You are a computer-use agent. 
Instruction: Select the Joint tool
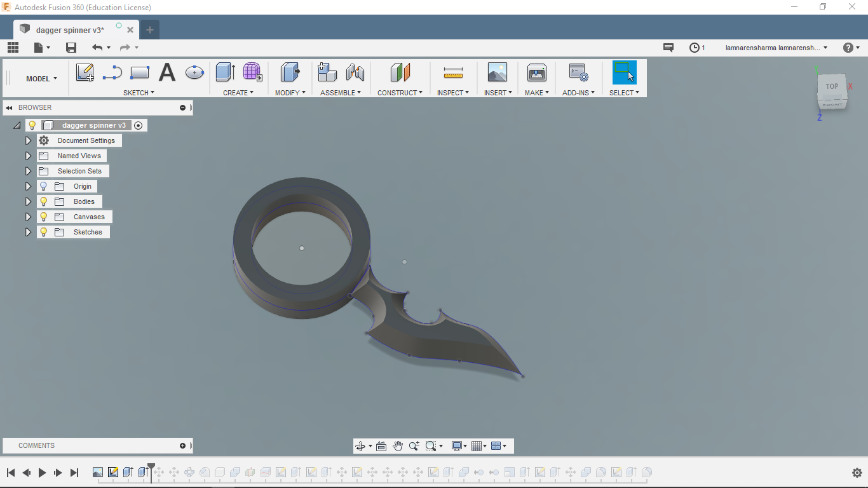355,72
